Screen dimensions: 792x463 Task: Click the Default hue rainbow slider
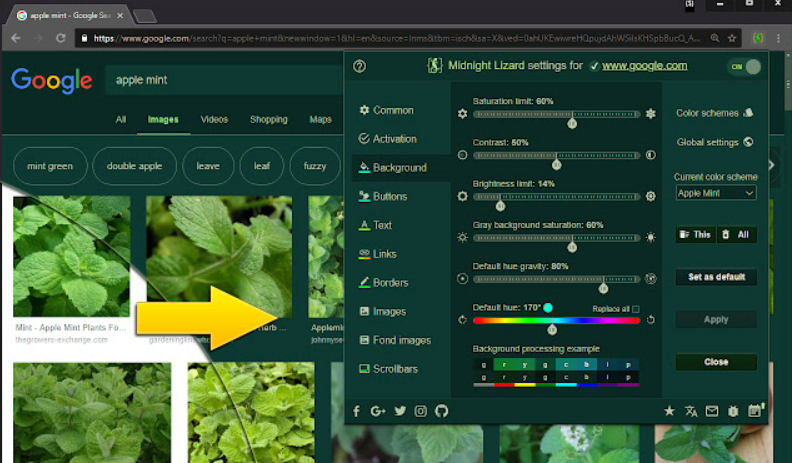[x=556, y=321]
